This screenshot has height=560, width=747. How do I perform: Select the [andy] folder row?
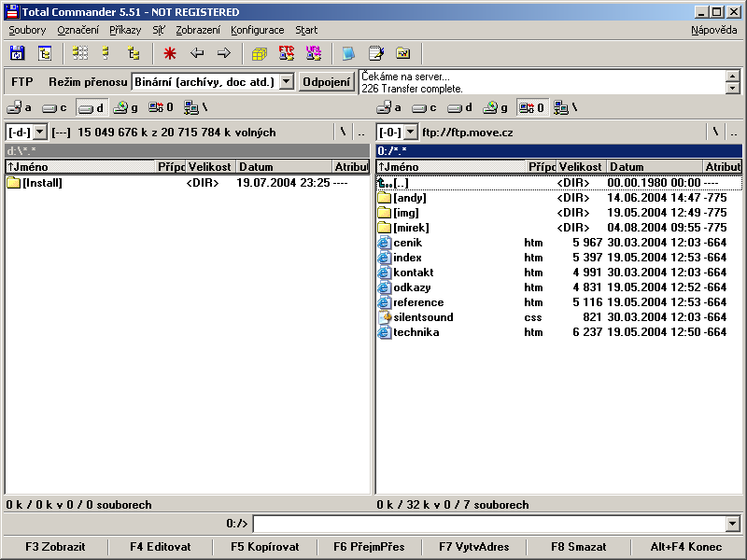tap(558, 198)
